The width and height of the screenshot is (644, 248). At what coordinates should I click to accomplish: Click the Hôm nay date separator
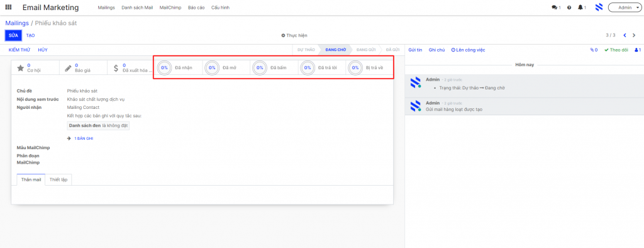point(524,65)
